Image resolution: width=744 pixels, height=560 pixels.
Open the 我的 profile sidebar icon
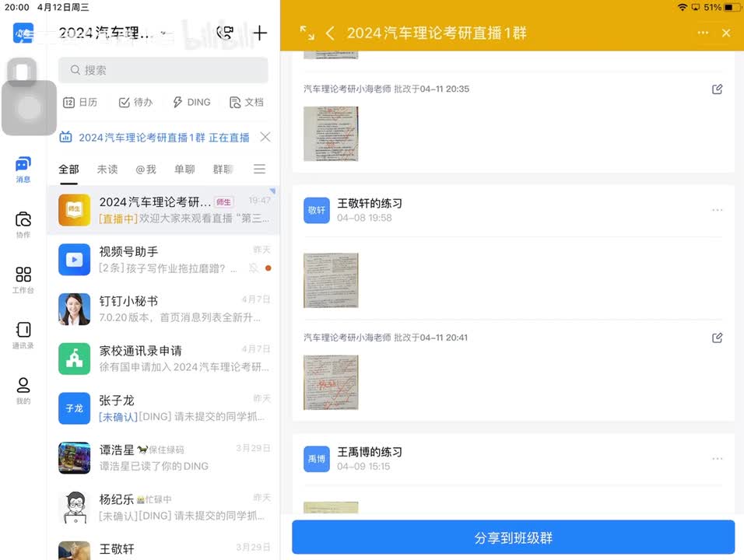(x=23, y=390)
